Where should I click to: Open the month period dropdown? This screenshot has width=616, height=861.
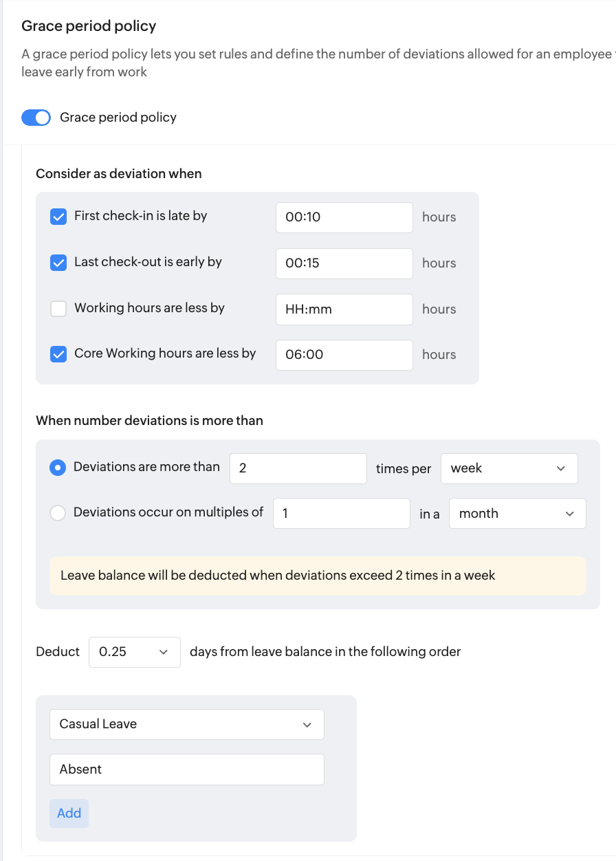click(x=517, y=514)
